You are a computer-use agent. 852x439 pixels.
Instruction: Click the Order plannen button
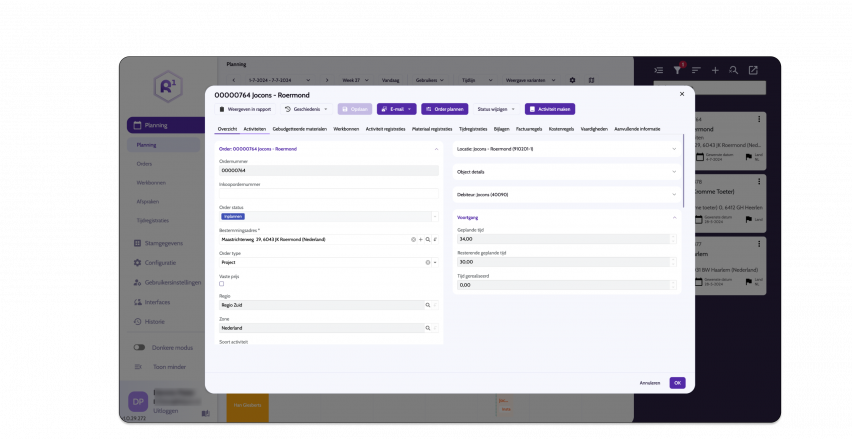pos(445,109)
